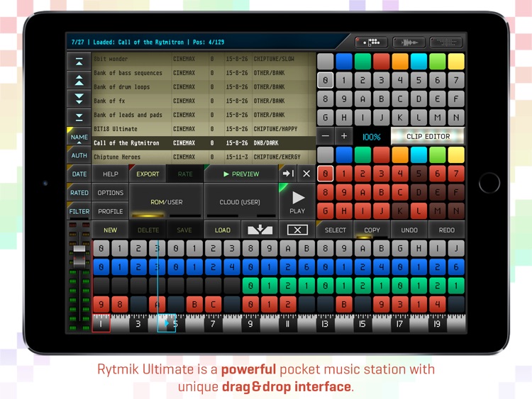Screen dimensions: 532x399
Task: Click the SAVE button
Action: coord(184,230)
